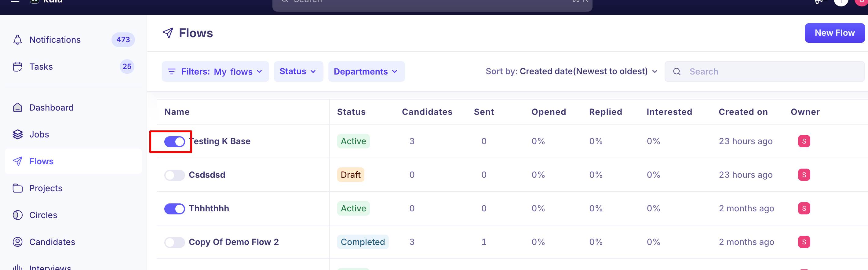Click candidates count 3 for Testing K Base
Viewport: 868px width, 270px height.
click(x=412, y=141)
